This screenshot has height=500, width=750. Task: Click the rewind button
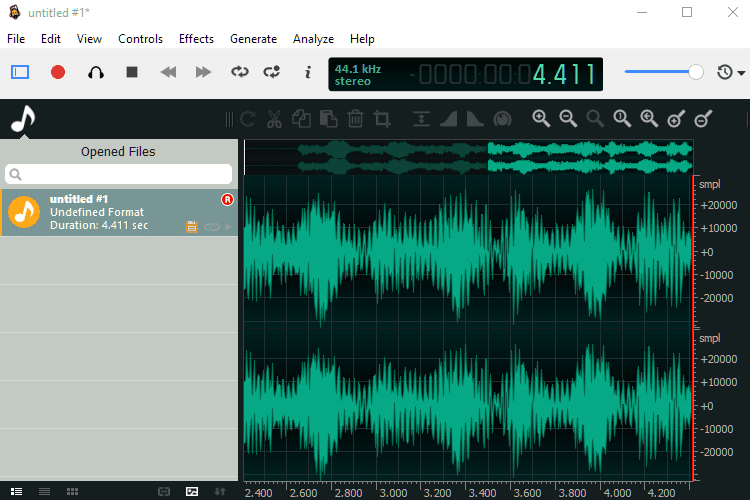pyautogui.click(x=168, y=72)
